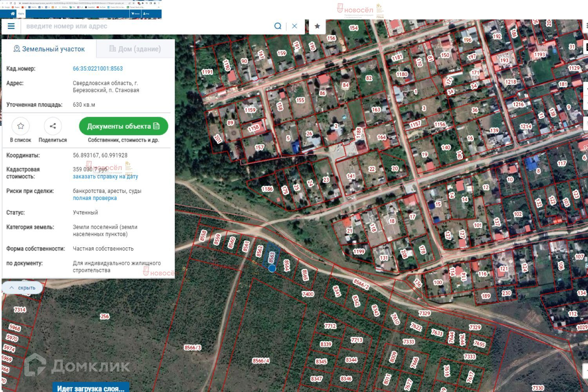Image resolution: width=588 pixels, height=392 pixels.
Task: Open cadastral number 66:35:0221001:8563 link
Action: pyautogui.click(x=98, y=69)
